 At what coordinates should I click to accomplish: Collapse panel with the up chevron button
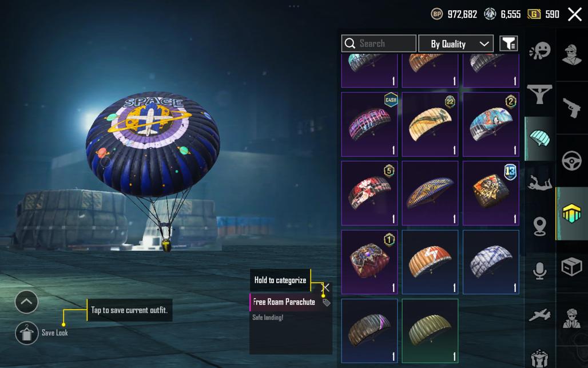[26, 302]
